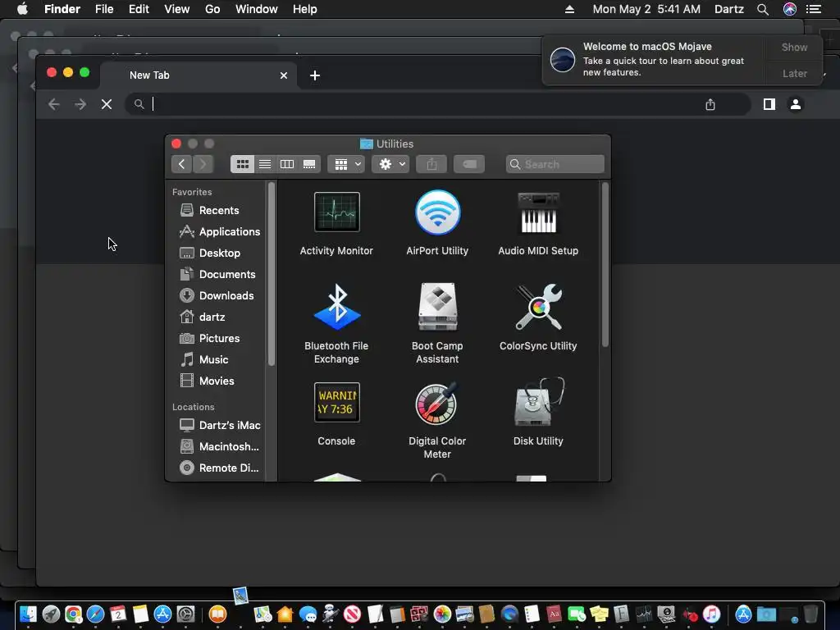Image resolution: width=840 pixels, height=630 pixels.
Task: Open the Window menu
Action: click(257, 9)
